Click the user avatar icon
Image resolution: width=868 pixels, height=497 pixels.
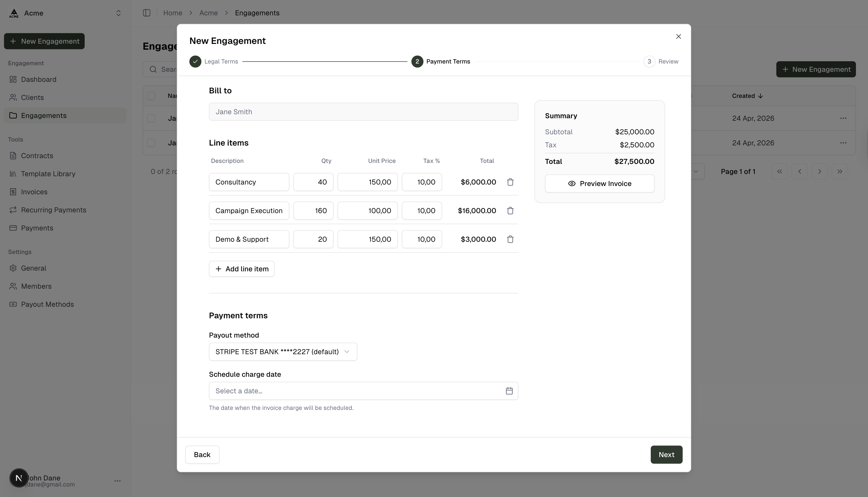[x=19, y=478]
